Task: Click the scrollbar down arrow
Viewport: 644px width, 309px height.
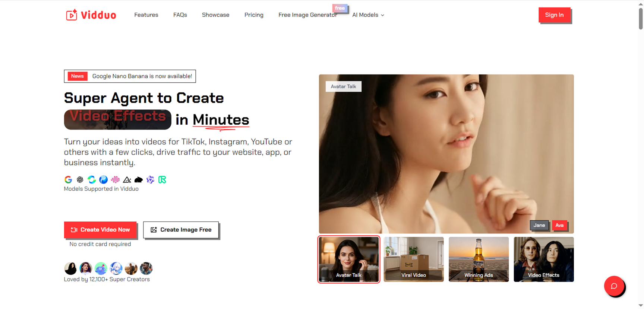Action: click(641, 306)
